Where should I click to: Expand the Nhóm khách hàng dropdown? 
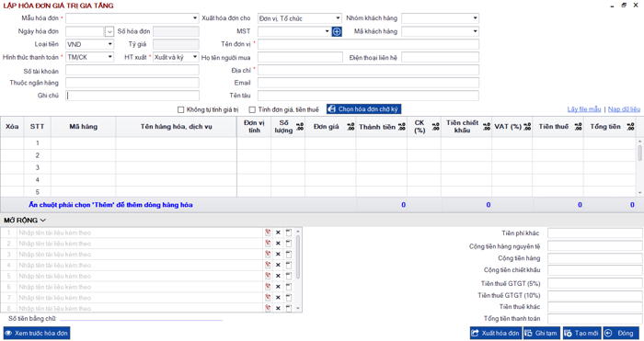point(475,18)
